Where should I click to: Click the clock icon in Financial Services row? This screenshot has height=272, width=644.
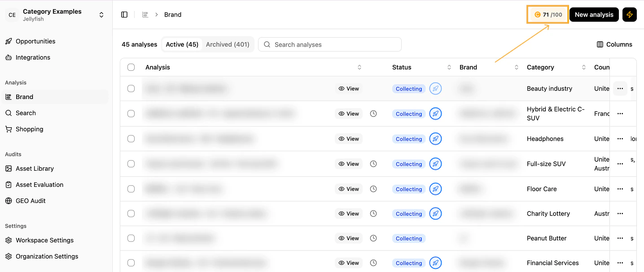coord(373,263)
